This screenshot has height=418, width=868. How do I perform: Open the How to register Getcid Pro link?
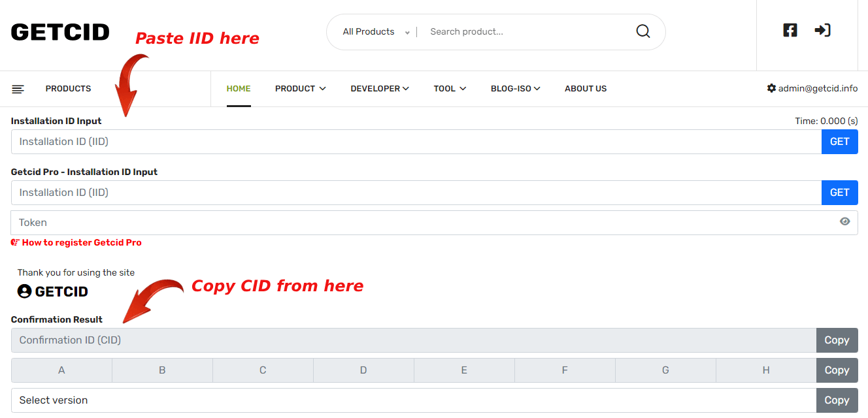(81, 242)
